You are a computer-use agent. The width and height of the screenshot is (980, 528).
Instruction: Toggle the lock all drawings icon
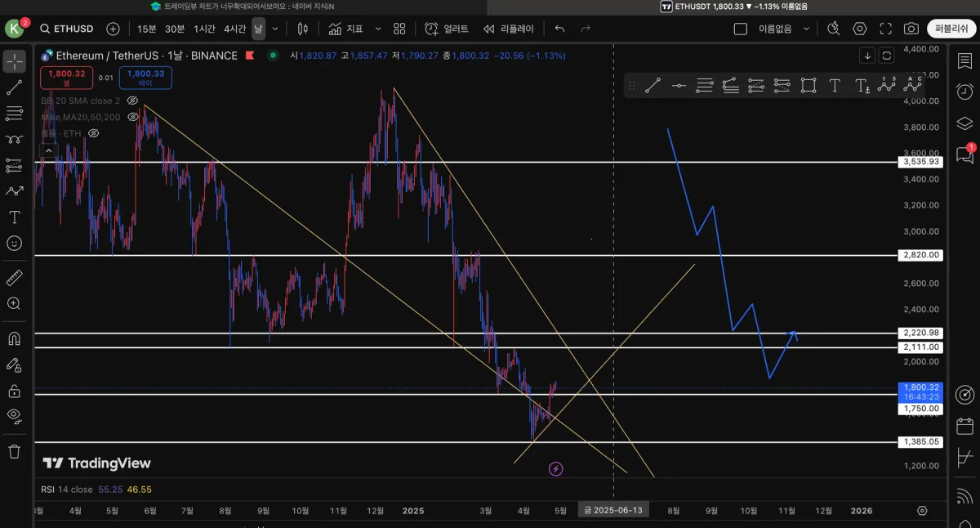pyautogui.click(x=14, y=391)
